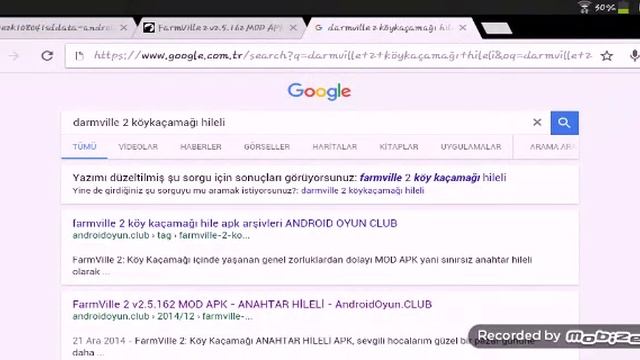Viewport: 640px width, 360px height.
Task: Open the GÖRSELLER results tab
Action: 267,147
